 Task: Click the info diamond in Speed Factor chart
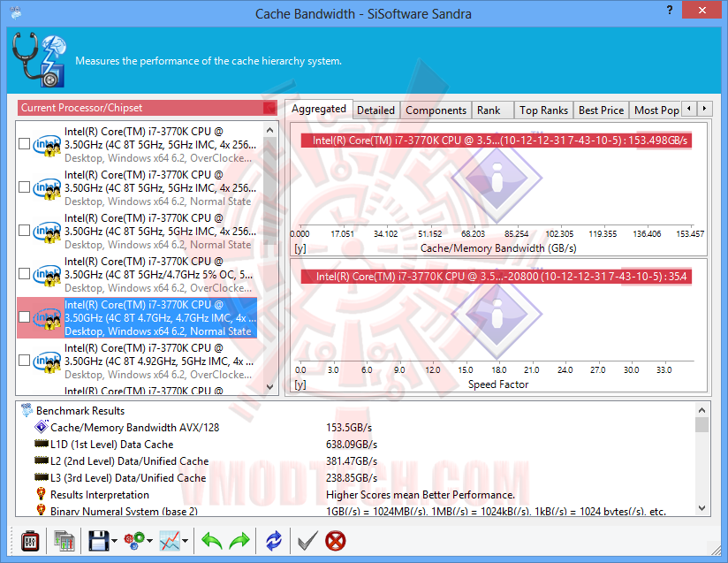click(497, 315)
